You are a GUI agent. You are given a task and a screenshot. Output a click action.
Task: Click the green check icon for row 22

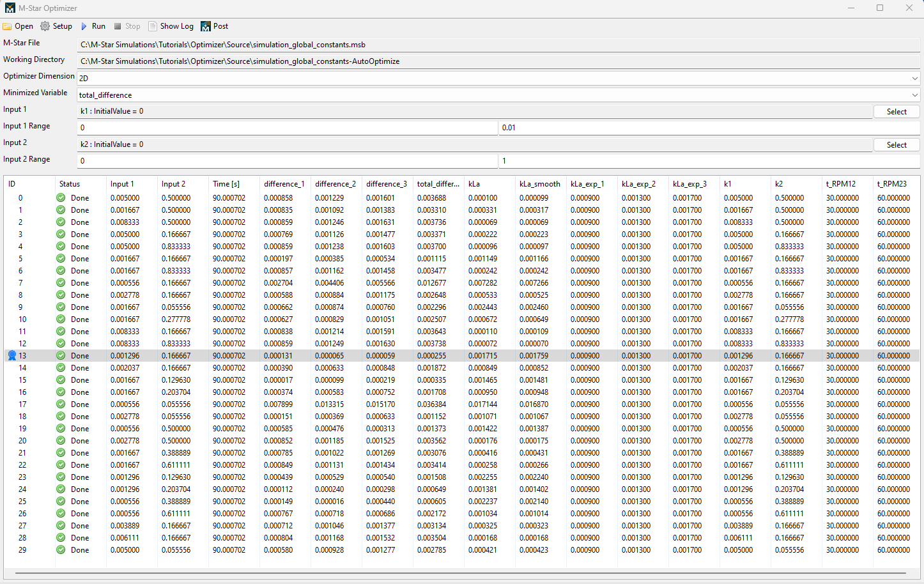pyautogui.click(x=61, y=465)
